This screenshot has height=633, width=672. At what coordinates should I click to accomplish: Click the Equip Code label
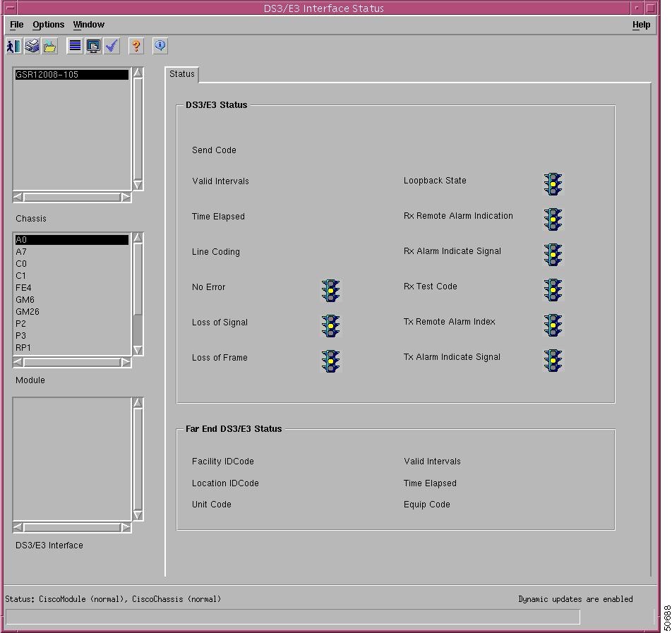[427, 505]
